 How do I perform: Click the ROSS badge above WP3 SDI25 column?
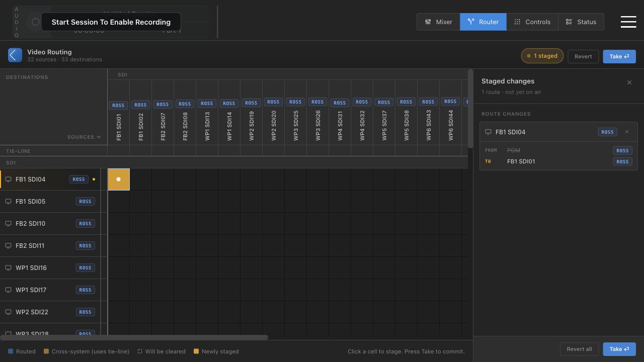[x=295, y=102]
